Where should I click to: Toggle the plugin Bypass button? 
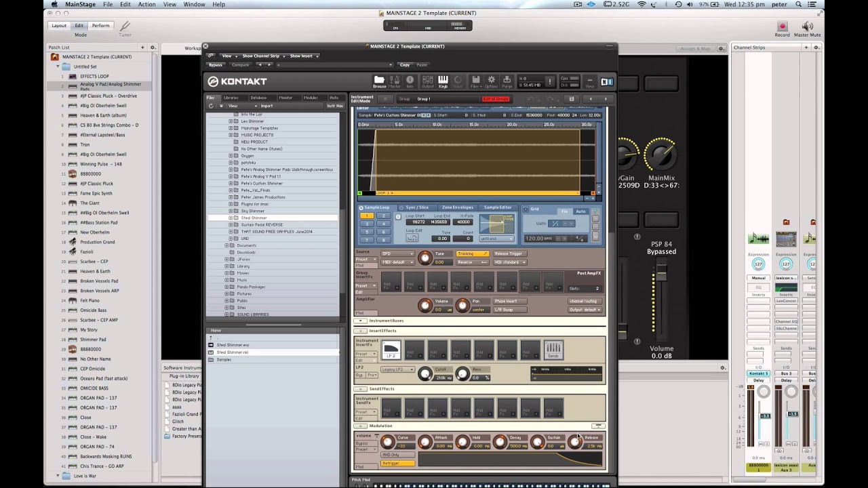pos(216,64)
